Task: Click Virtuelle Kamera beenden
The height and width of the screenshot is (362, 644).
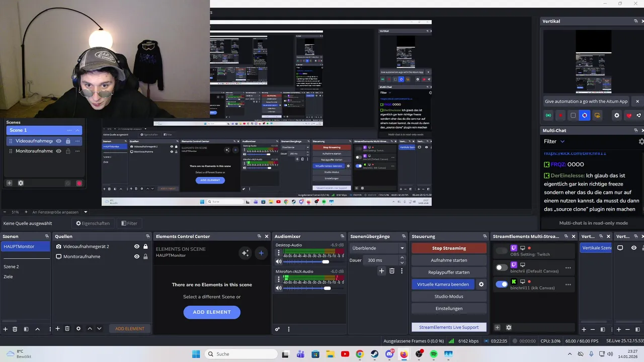Action: [x=443, y=284]
